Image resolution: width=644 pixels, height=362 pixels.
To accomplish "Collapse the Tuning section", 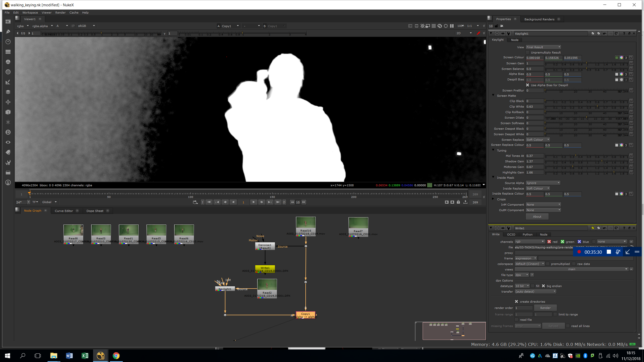I will coord(493,150).
